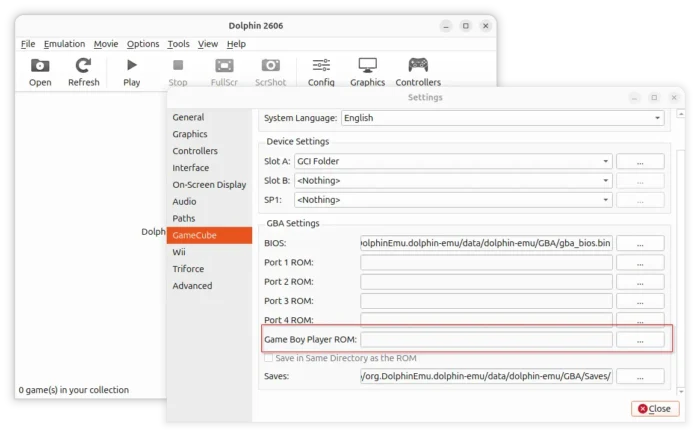Select Audio settings category
Image resolution: width=700 pixels, height=437 pixels.
[x=209, y=201]
